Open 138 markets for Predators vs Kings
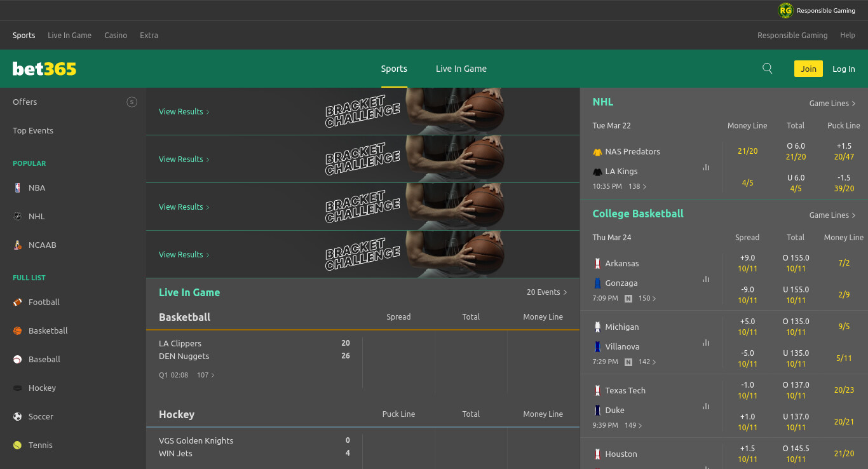 637,186
